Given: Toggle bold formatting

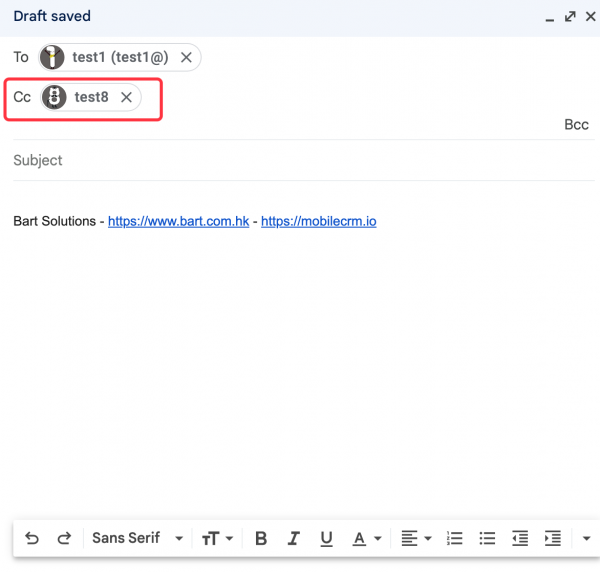Looking at the screenshot, I should tap(261, 538).
